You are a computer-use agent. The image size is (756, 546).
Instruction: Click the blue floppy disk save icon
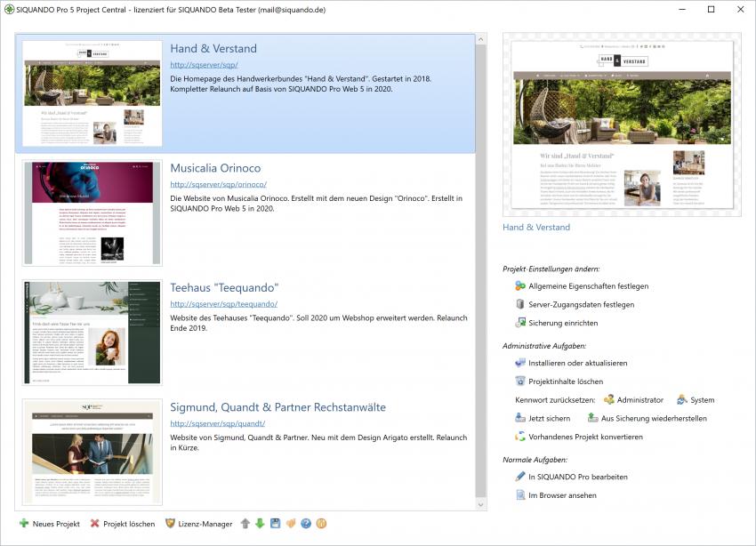[x=275, y=524]
